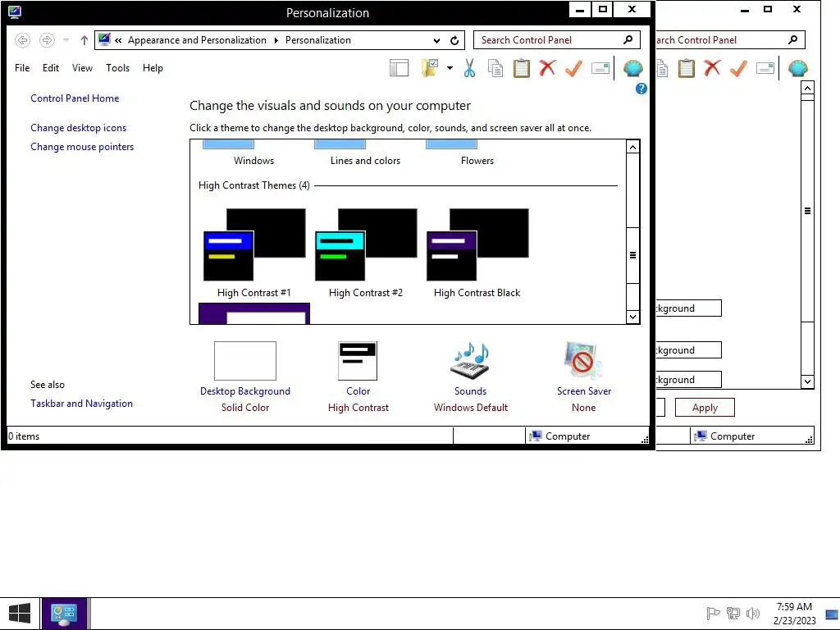Click the 0 items status bar text
The image size is (840, 630).
tap(24, 436)
